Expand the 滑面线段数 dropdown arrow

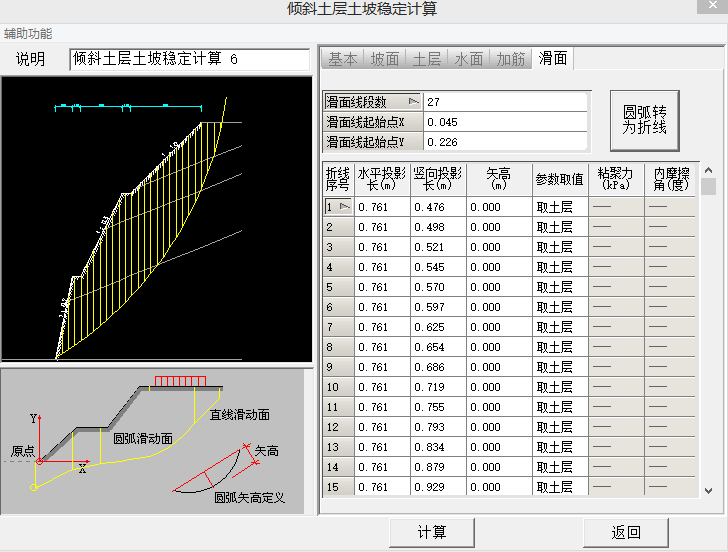point(412,102)
